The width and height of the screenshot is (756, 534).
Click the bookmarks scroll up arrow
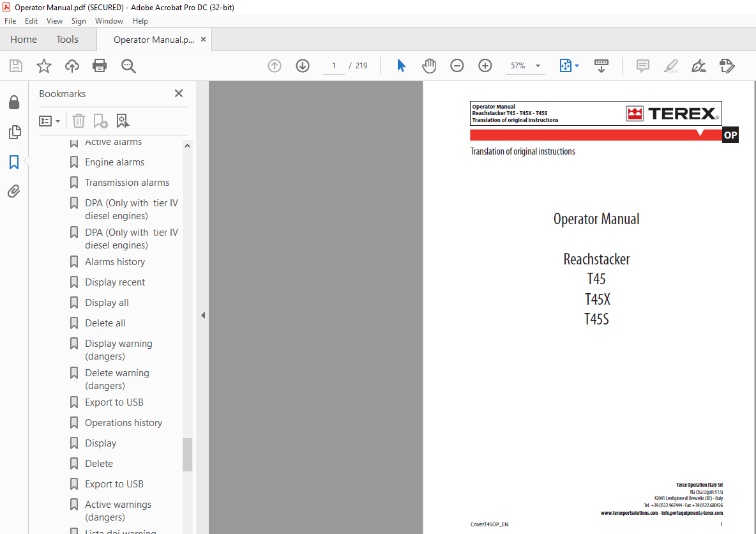tap(188, 145)
